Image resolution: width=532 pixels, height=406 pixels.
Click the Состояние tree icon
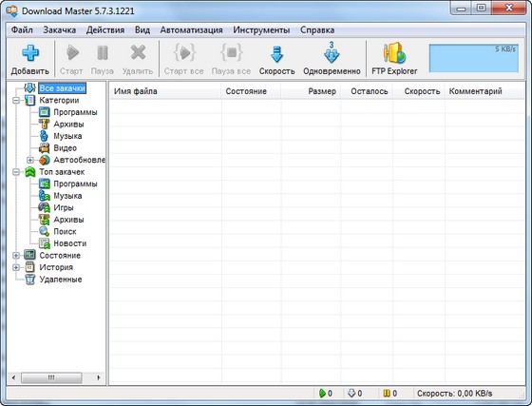click(29, 255)
